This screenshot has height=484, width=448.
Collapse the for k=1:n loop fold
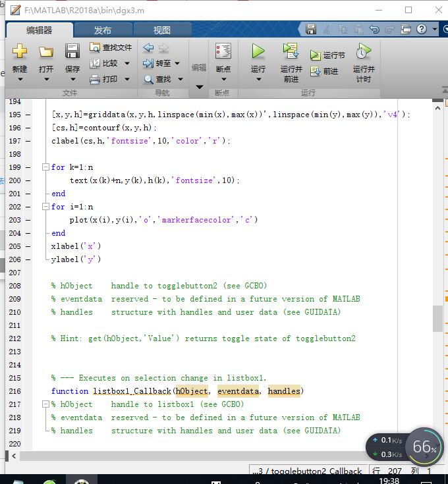tap(45, 167)
